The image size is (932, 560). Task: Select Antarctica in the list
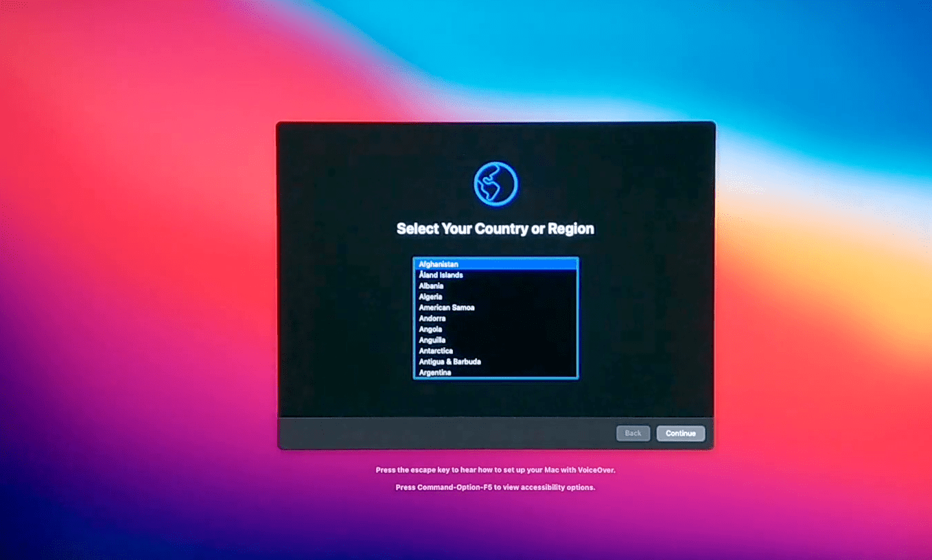click(436, 351)
